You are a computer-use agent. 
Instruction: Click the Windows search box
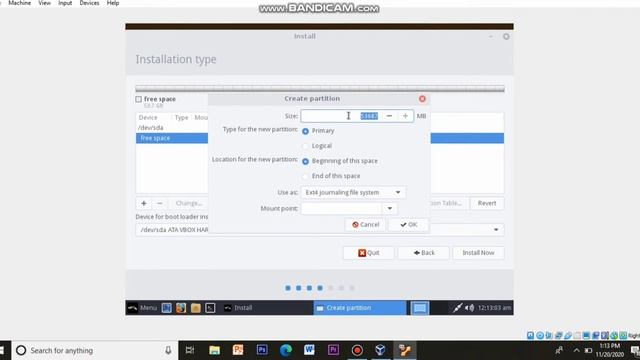pyautogui.click(x=95, y=350)
